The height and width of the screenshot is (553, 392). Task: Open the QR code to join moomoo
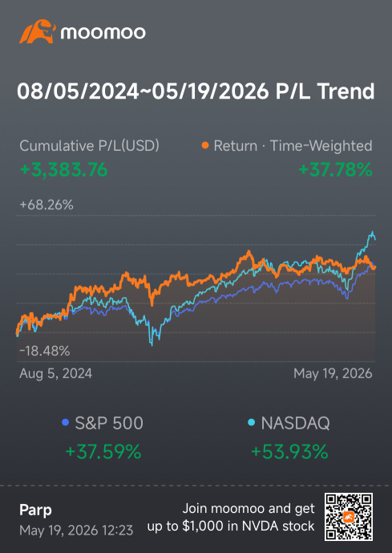tap(349, 517)
